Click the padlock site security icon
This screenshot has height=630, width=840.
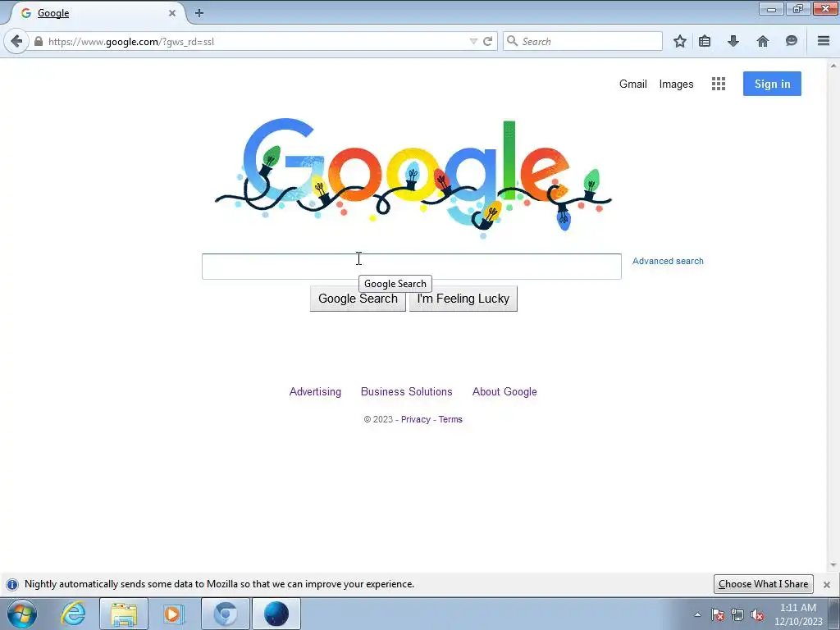tap(39, 41)
